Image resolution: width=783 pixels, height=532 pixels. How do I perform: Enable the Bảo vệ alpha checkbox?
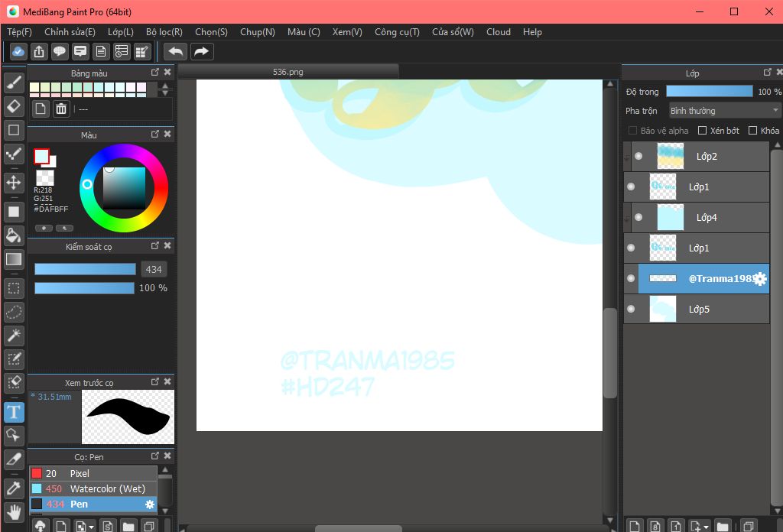pos(632,130)
